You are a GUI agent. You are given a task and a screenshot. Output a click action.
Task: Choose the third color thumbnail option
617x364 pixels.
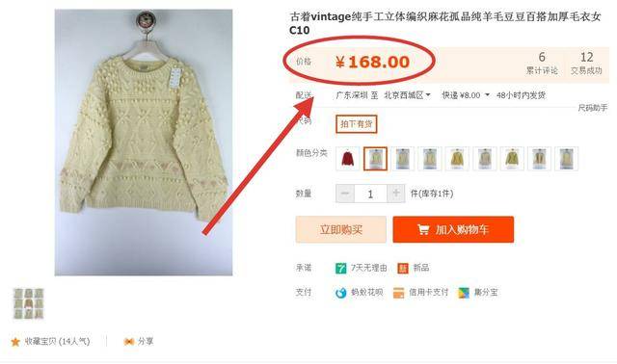[402, 159]
